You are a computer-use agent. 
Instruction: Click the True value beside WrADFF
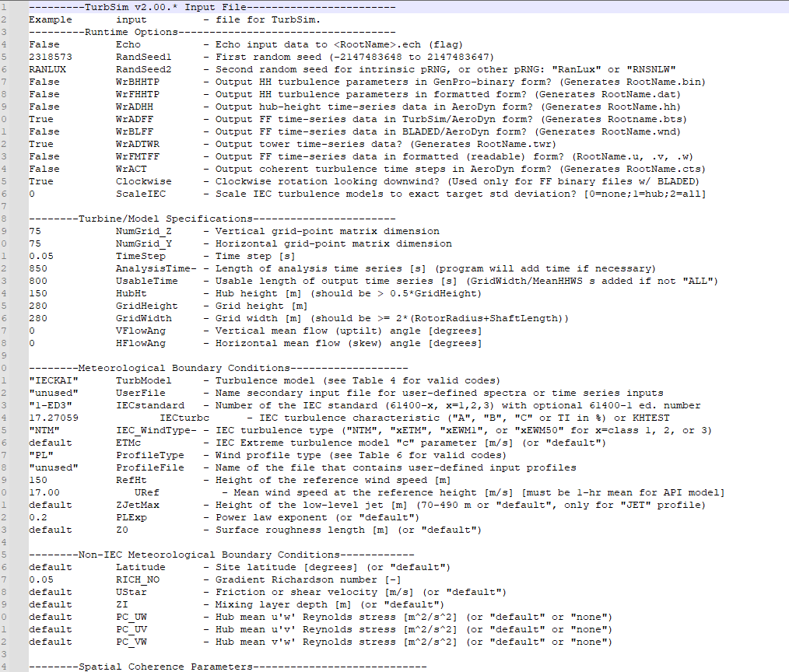pyautogui.click(x=40, y=118)
